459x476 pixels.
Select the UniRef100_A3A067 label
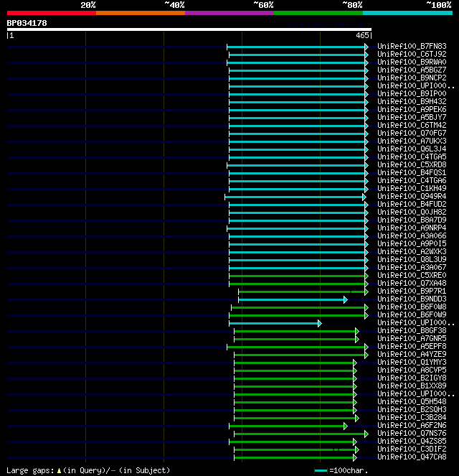click(412, 267)
